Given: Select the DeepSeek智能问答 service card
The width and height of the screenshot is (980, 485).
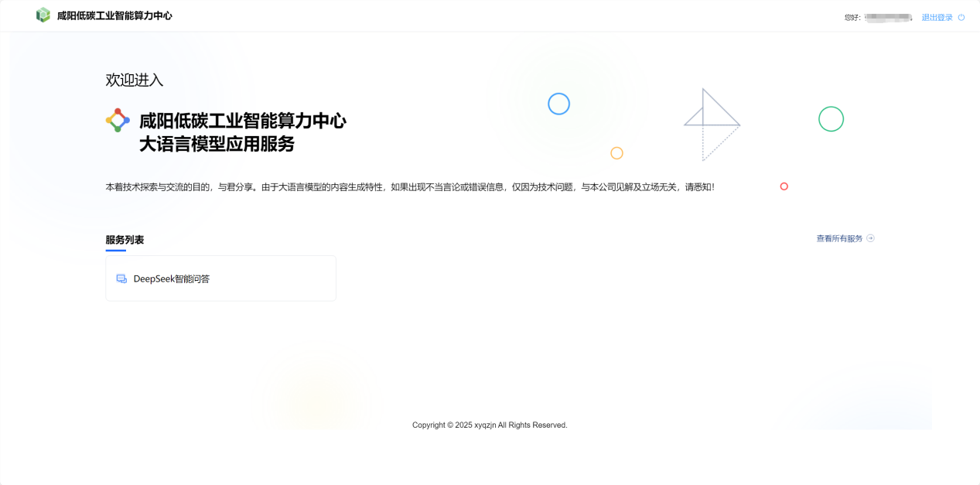Looking at the screenshot, I should [x=220, y=278].
